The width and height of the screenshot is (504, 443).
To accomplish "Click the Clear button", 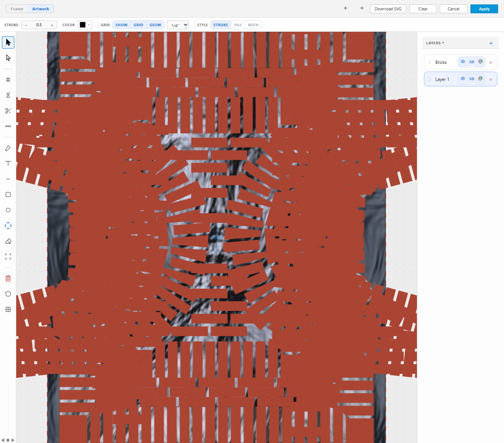I will (x=423, y=9).
